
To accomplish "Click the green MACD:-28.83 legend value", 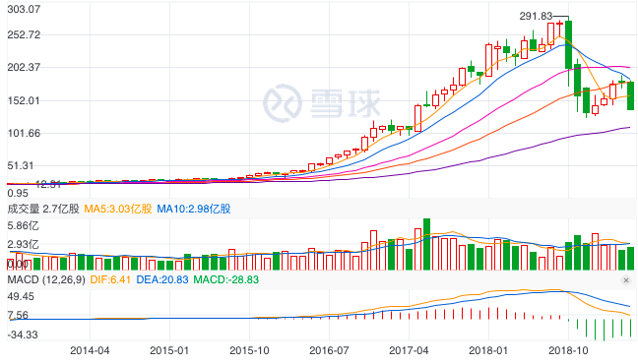I will tap(225, 279).
